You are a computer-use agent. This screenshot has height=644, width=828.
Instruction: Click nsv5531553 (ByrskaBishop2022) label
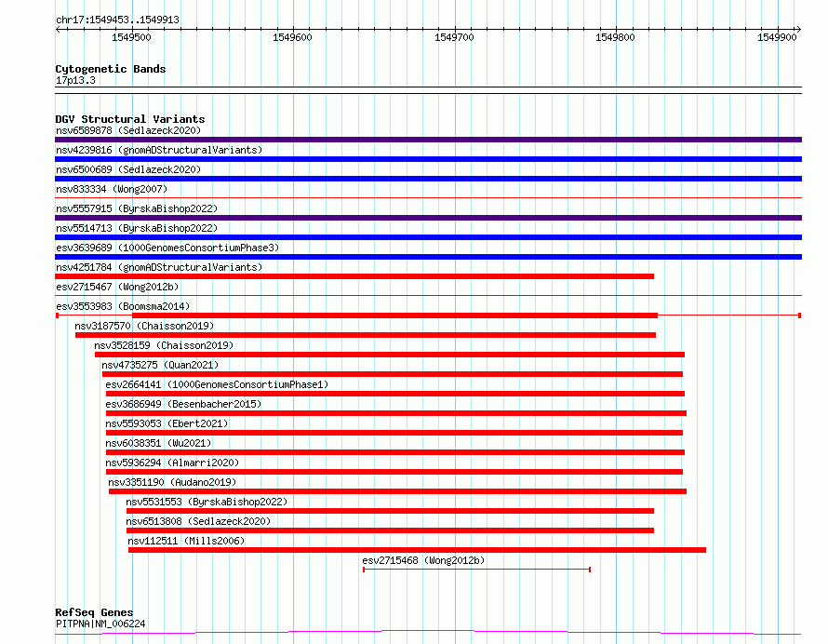pyautogui.click(x=207, y=502)
